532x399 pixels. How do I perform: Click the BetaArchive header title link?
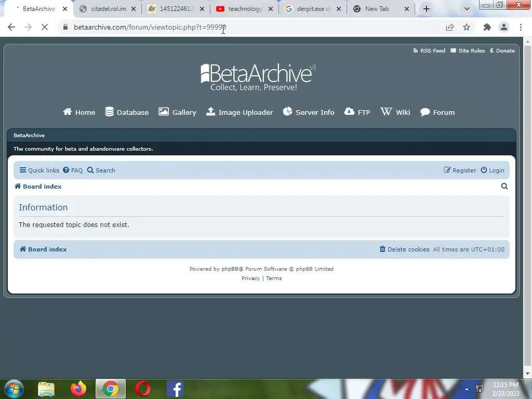coord(29,136)
